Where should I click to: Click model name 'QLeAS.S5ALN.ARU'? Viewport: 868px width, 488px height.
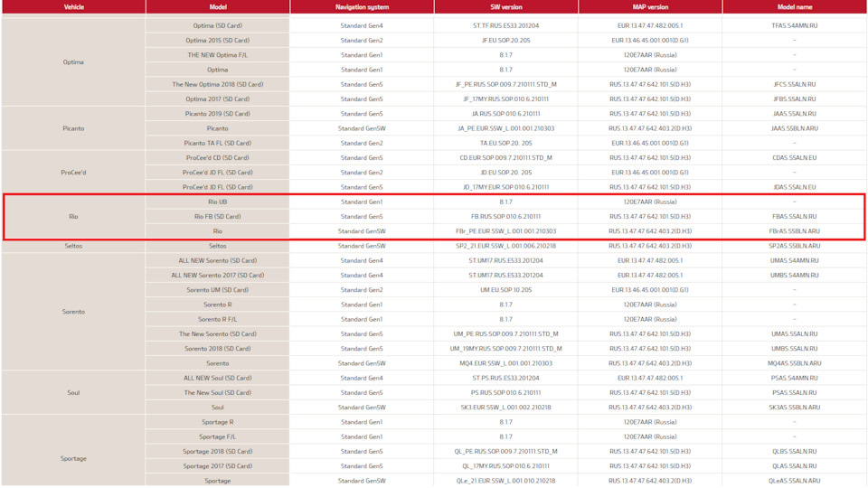click(795, 481)
